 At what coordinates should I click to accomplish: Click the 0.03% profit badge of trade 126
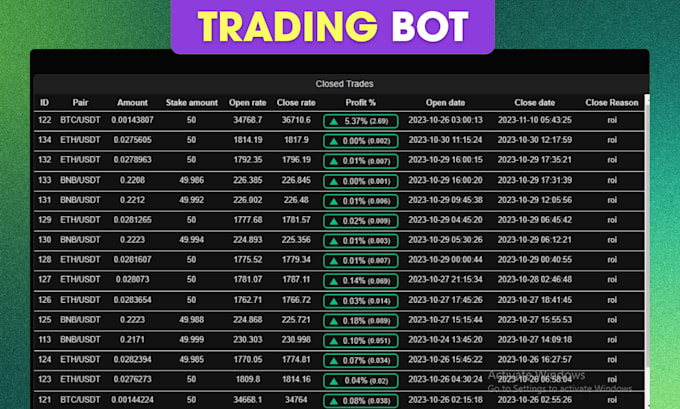pos(361,301)
